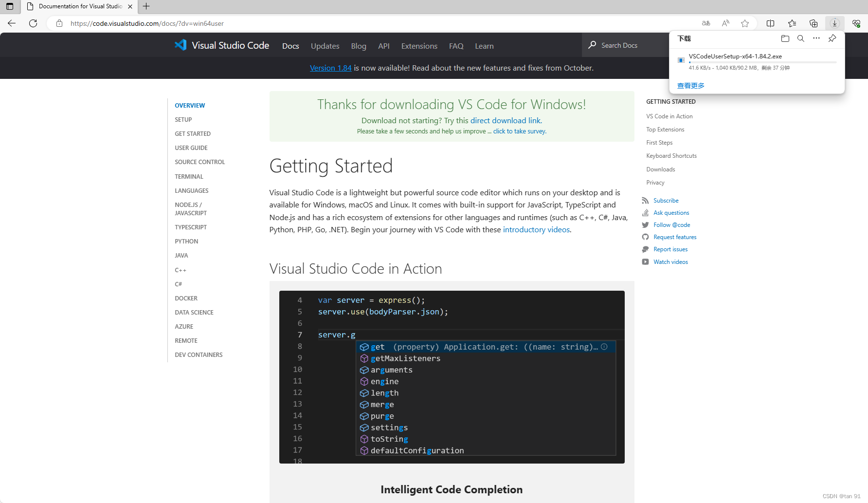
Task: Click the Report issues icon
Action: click(x=645, y=249)
